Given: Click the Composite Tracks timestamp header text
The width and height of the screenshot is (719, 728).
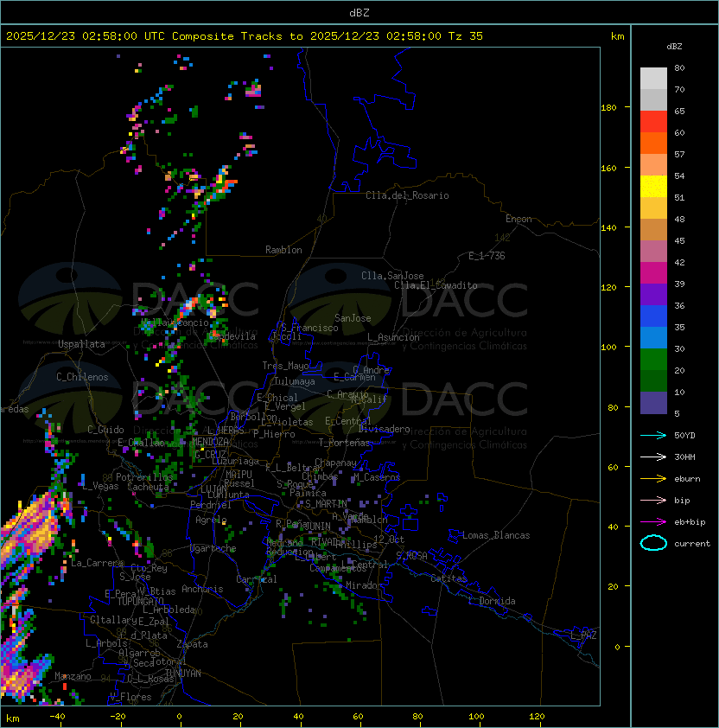Looking at the screenshot, I should coord(245,36).
